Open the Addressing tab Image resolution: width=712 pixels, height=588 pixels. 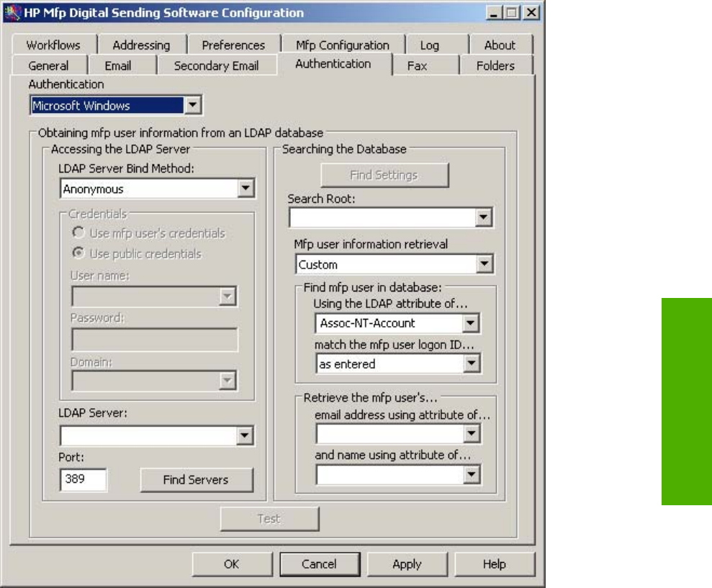(x=141, y=45)
